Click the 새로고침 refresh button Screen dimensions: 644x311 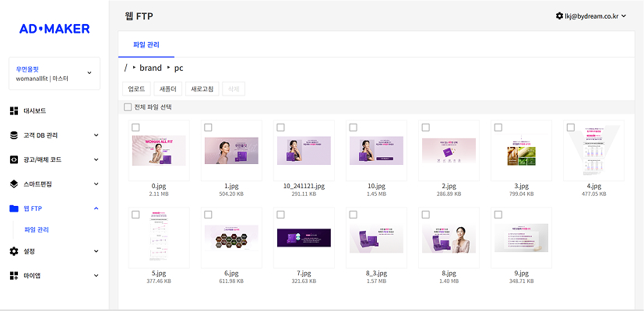(x=202, y=89)
